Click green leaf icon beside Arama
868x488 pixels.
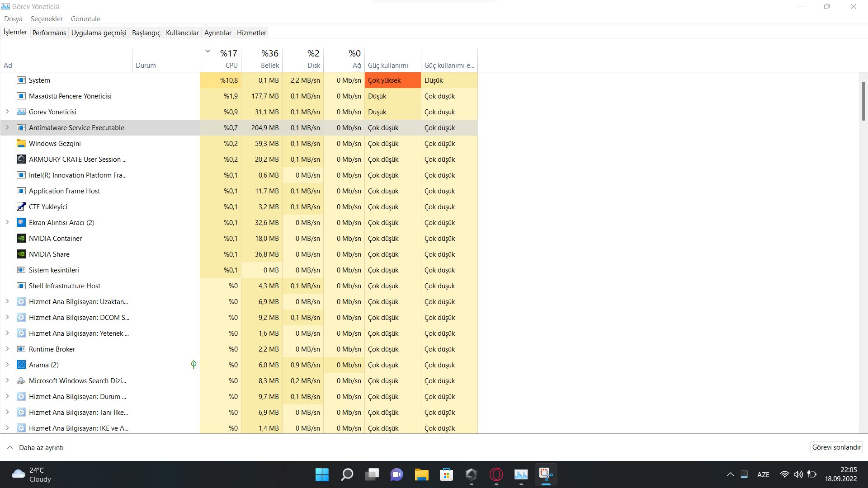click(x=193, y=365)
